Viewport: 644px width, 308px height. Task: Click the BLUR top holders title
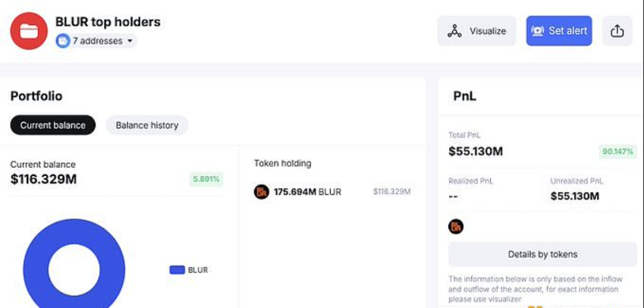tap(108, 22)
